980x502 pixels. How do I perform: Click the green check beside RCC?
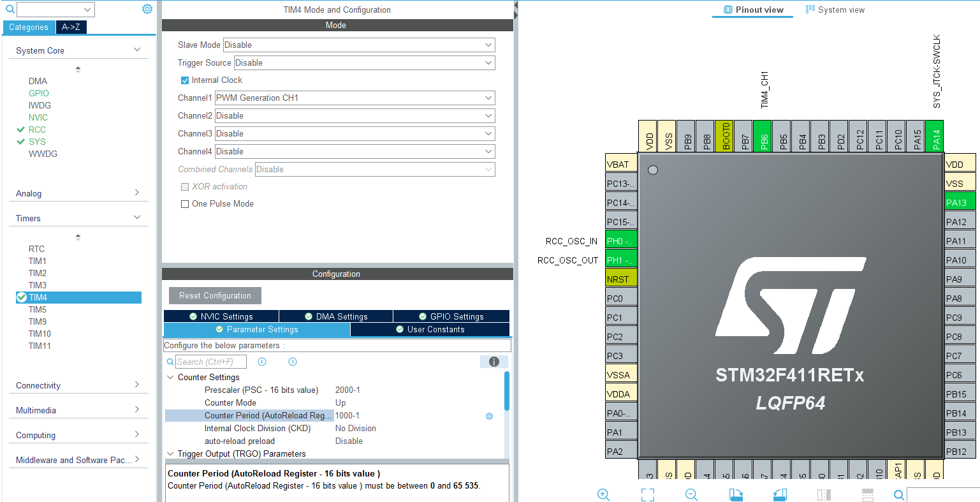[x=21, y=129]
